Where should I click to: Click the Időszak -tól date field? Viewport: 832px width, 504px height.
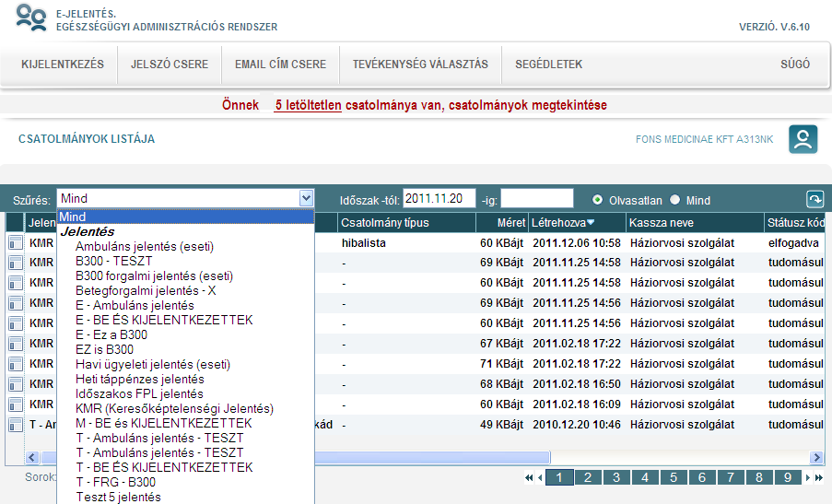(x=439, y=198)
